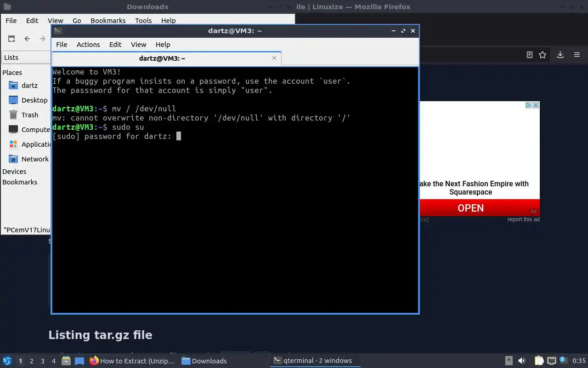588x368 pixels.
Task: Close the Squarespace ad with X icon
Action: click(x=536, y=105)
